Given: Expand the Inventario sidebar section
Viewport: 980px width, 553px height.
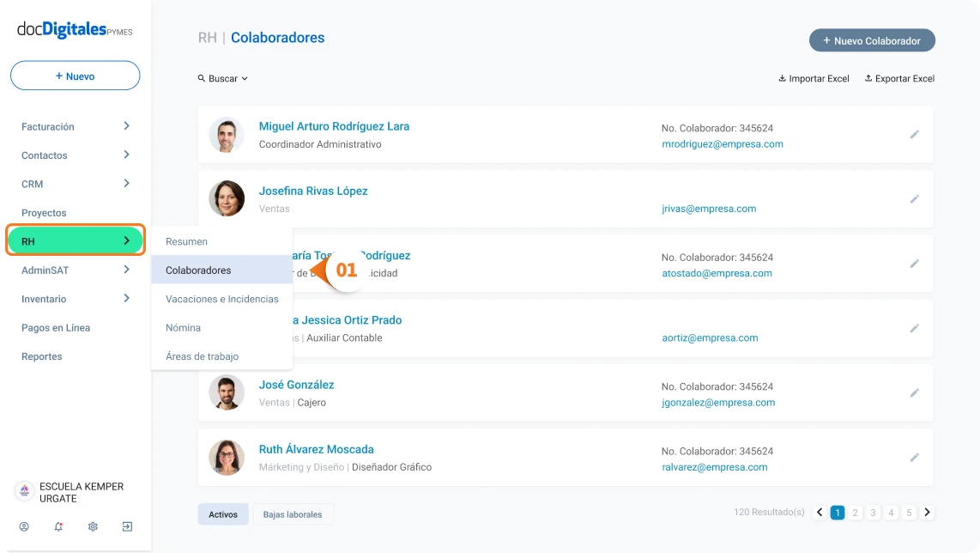Looking at the screenshot, I should 75,299.
